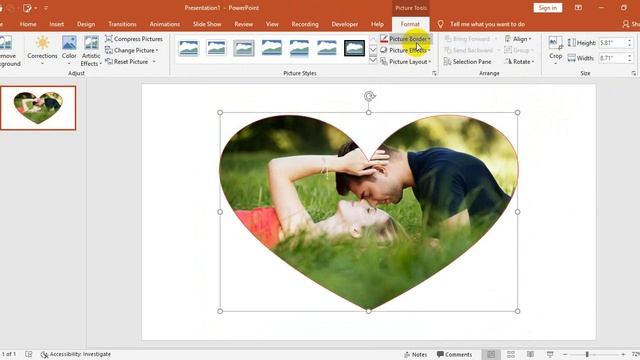
Task: Click the Width input field
Action: click(x=613, y=58)
